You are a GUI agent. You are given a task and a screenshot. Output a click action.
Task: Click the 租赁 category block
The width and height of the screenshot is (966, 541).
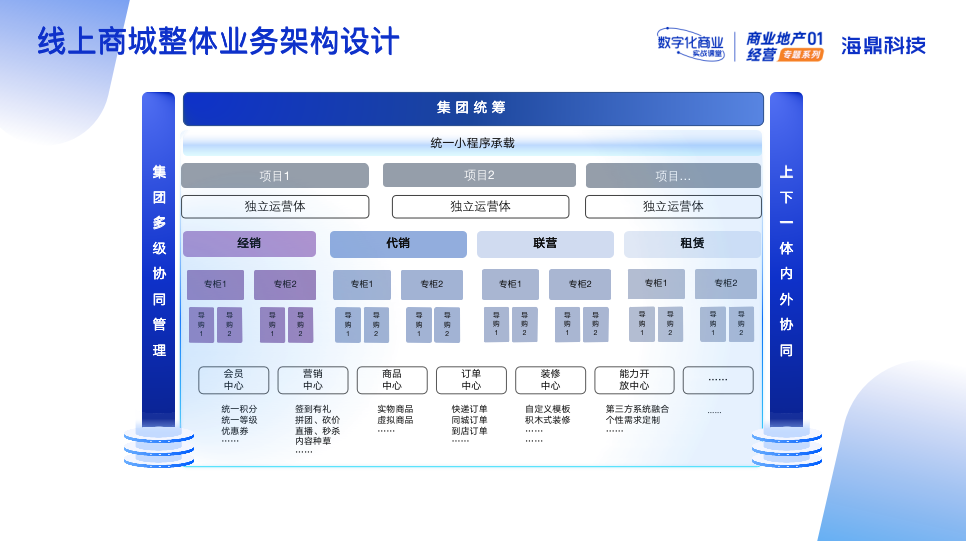point(692,244)
